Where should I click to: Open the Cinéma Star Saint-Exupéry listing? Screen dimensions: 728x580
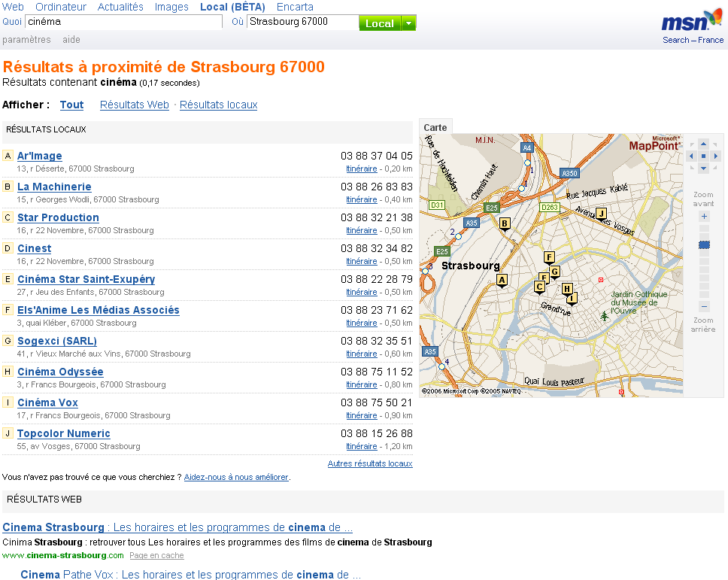[x=86, y=279]
